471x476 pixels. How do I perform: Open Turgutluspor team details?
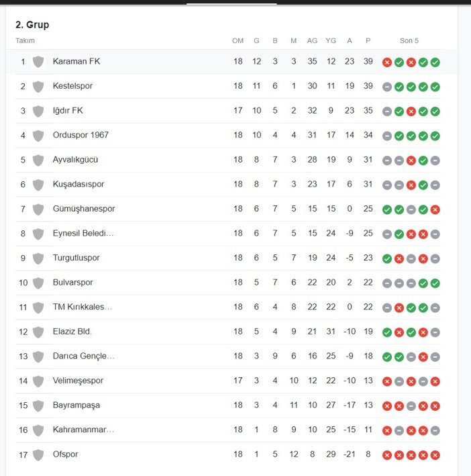pyautogui.click(x=76, y=258)
